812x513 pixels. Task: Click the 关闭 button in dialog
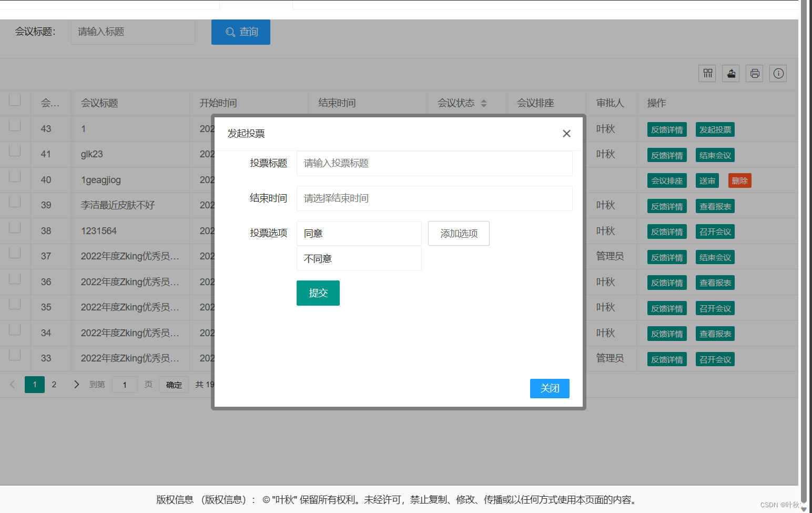(x=550, y=388)
